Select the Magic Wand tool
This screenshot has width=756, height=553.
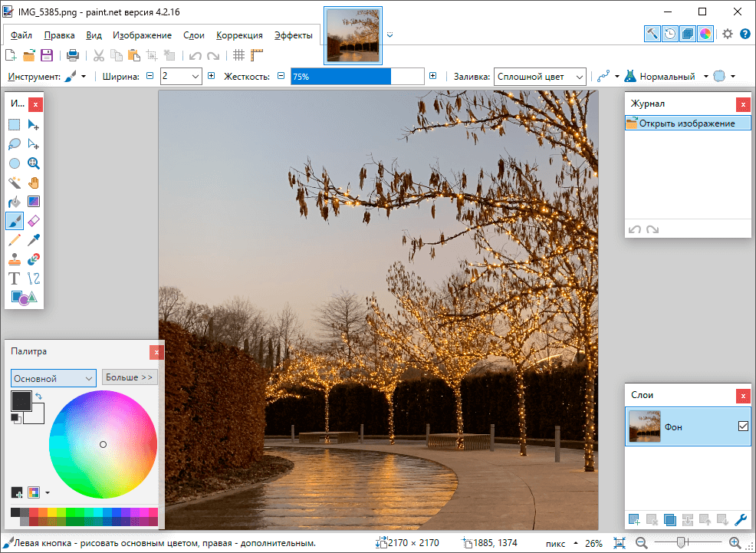15,183
